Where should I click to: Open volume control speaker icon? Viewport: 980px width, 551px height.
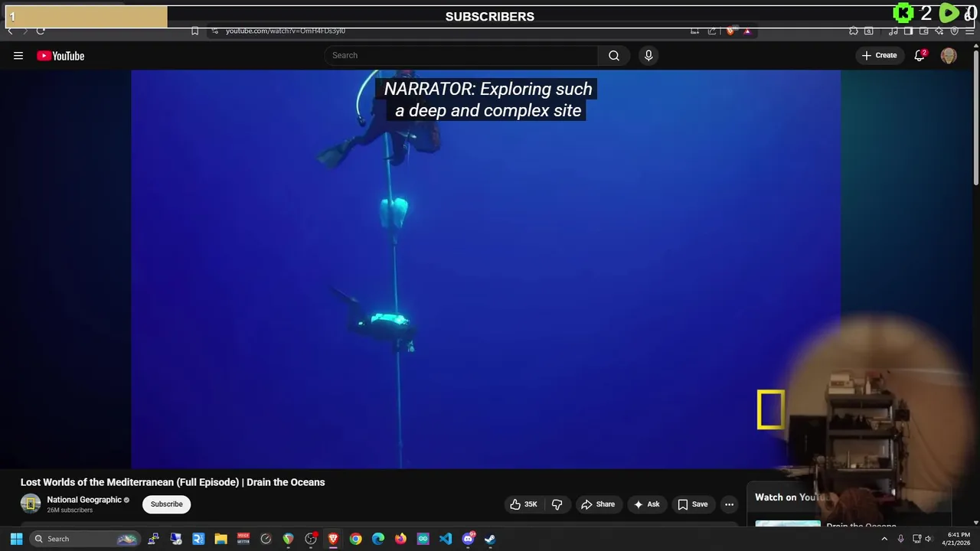[x=928, y=539]
